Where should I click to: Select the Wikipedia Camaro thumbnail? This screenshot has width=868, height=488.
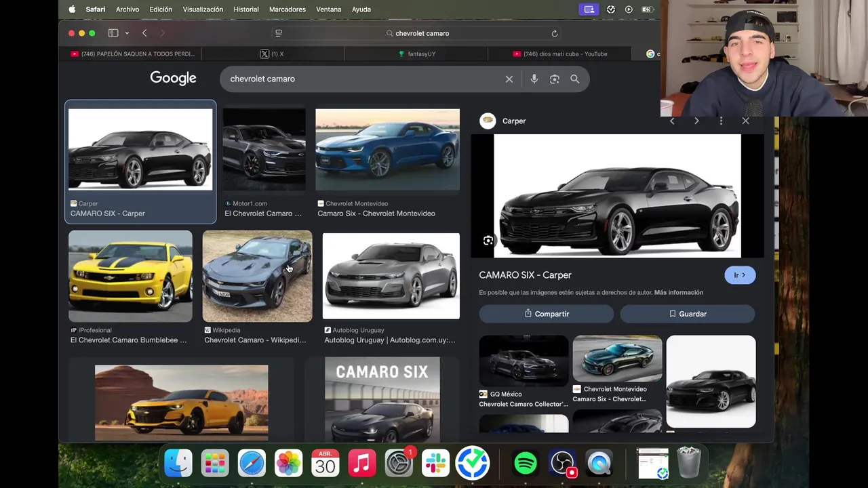click(258, 276)
